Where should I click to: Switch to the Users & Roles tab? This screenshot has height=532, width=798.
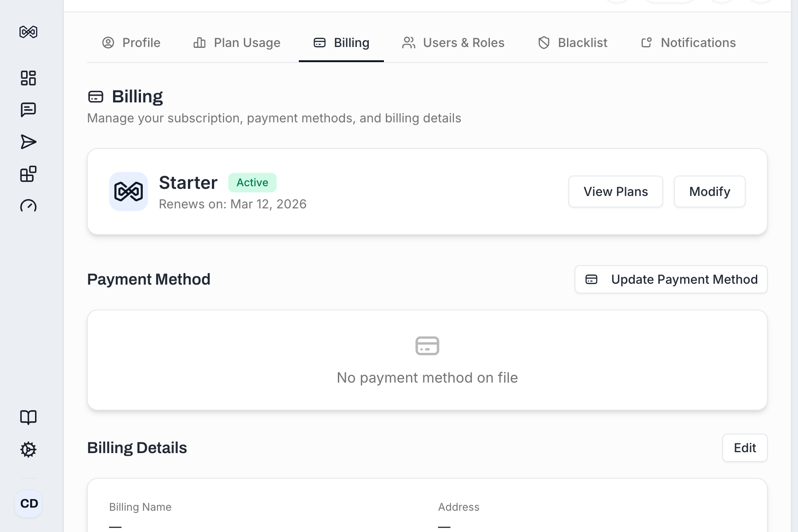point(453,43)
